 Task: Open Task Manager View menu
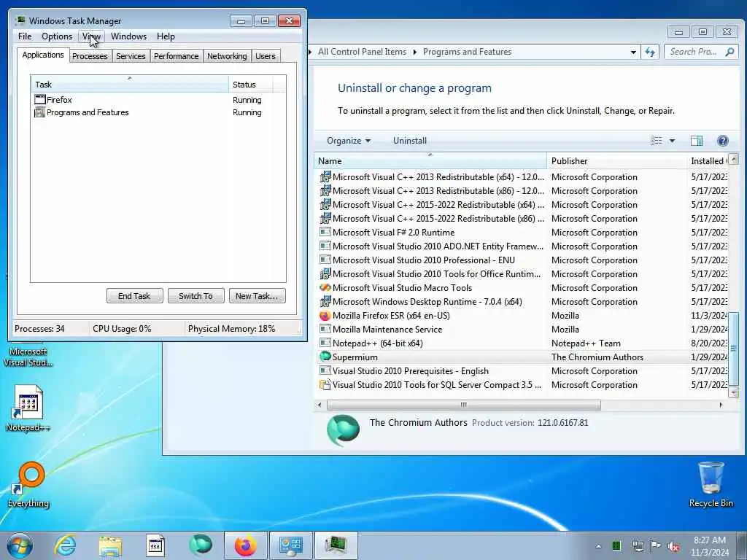[x=91, y=36]
